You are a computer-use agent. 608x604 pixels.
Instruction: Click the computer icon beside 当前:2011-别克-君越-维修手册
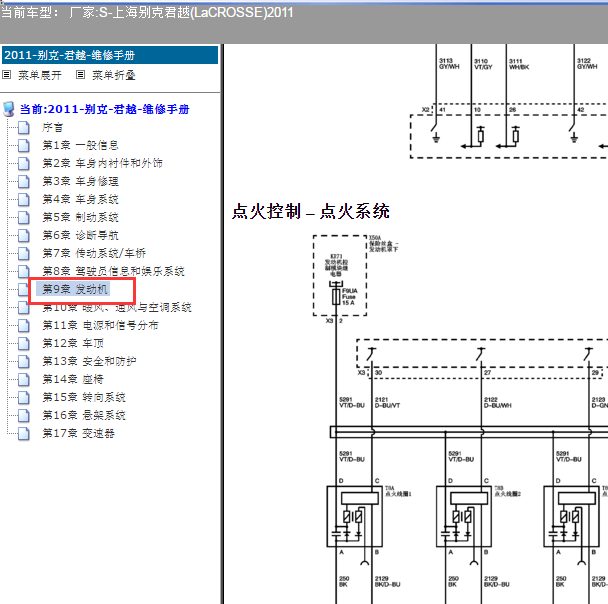(x=9, y=109)
